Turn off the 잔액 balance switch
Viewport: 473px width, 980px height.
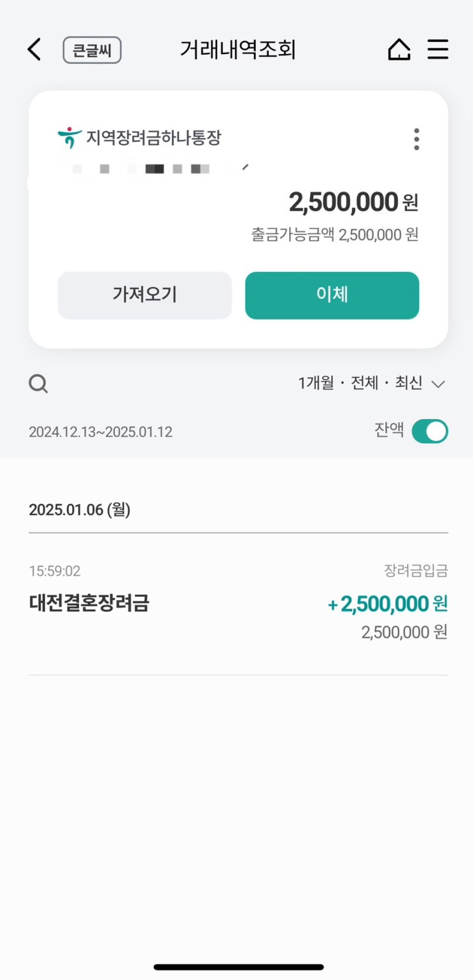430,432
